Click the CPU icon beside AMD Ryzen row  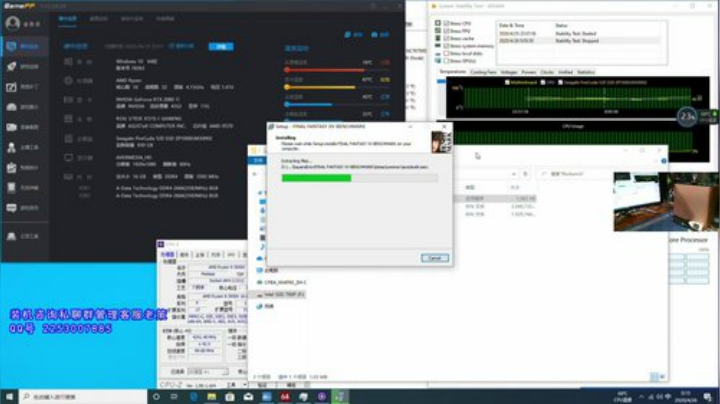click(x=68, y=80)
